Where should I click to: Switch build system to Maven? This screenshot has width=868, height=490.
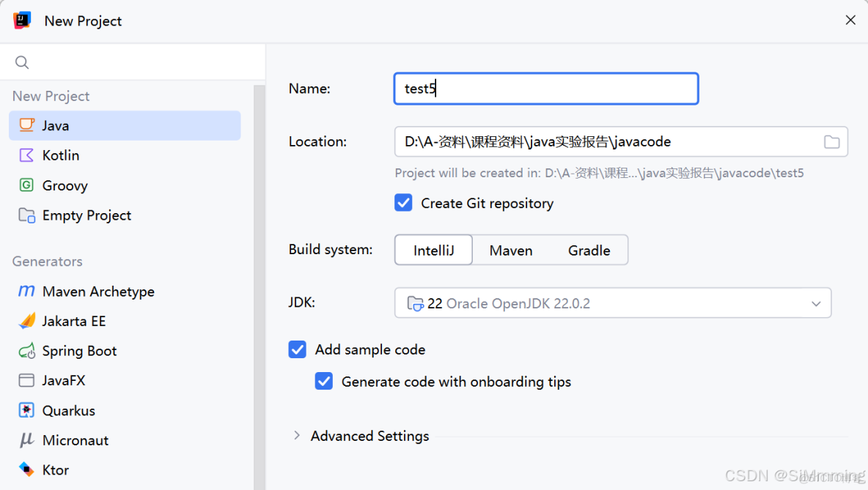tap(510, 250)
